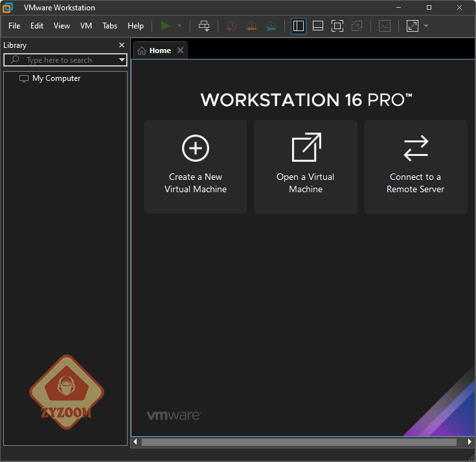The height and width of the screenshot is (462, 476).
Task: Click Open a Virtual Machine
Action: tap(306, 167)
